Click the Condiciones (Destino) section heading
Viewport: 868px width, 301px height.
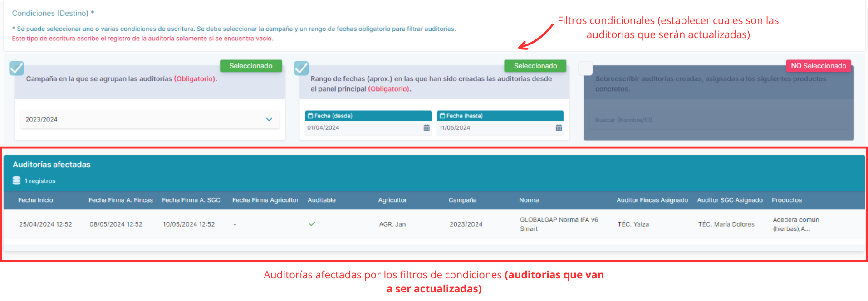click(x=53, y=13)
